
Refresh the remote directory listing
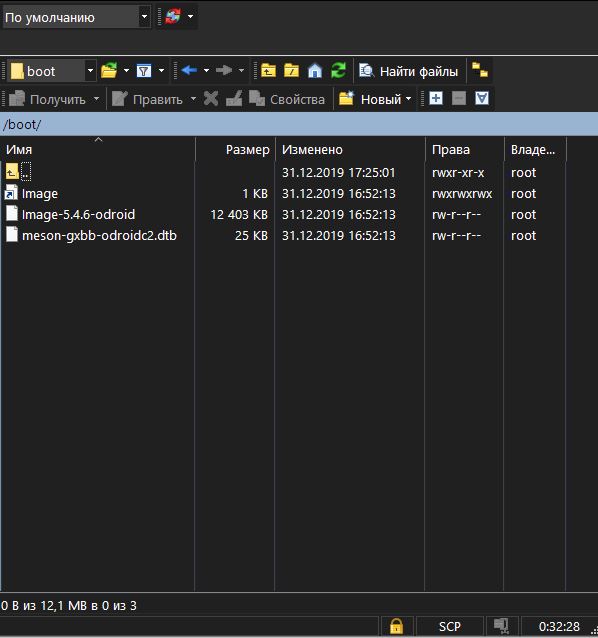[x=338, y=71]
